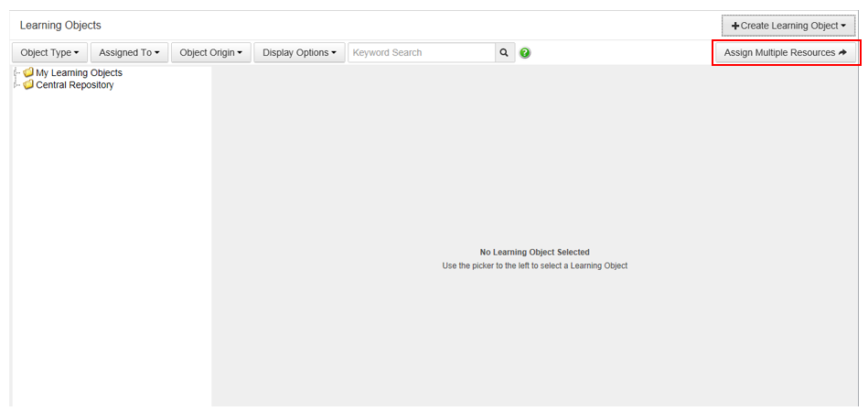Open help via the green question mark
Viewport: 868px width, 411px height.
[525, 53]
